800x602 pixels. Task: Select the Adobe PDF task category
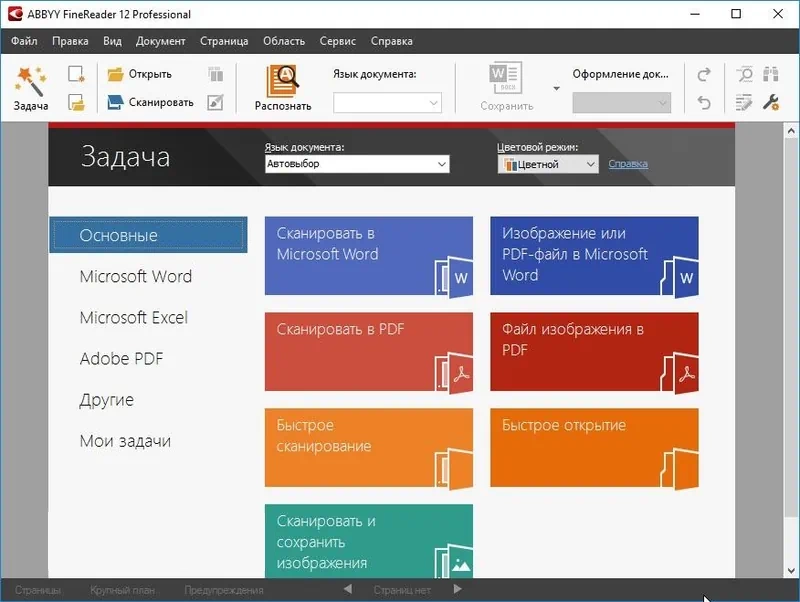click(121, 359)
